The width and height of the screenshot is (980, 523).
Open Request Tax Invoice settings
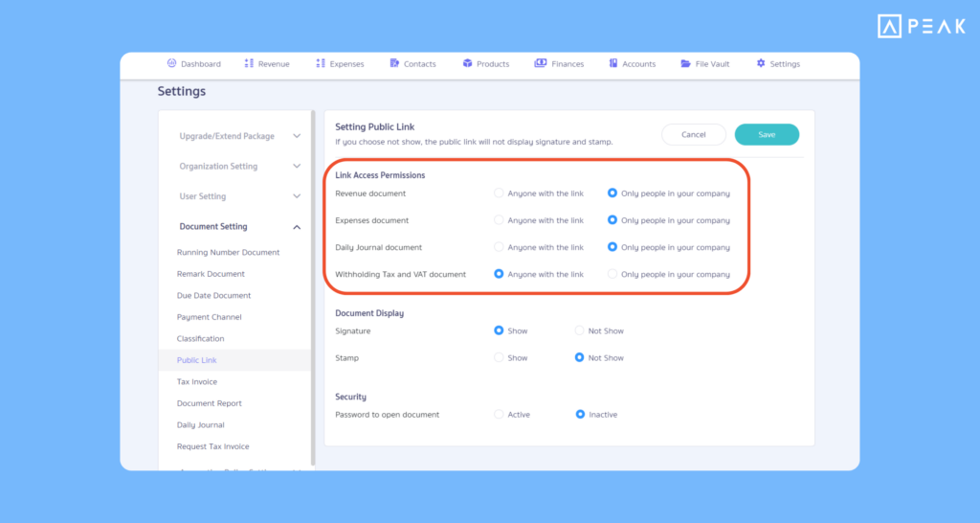click(x=213, y=446)
